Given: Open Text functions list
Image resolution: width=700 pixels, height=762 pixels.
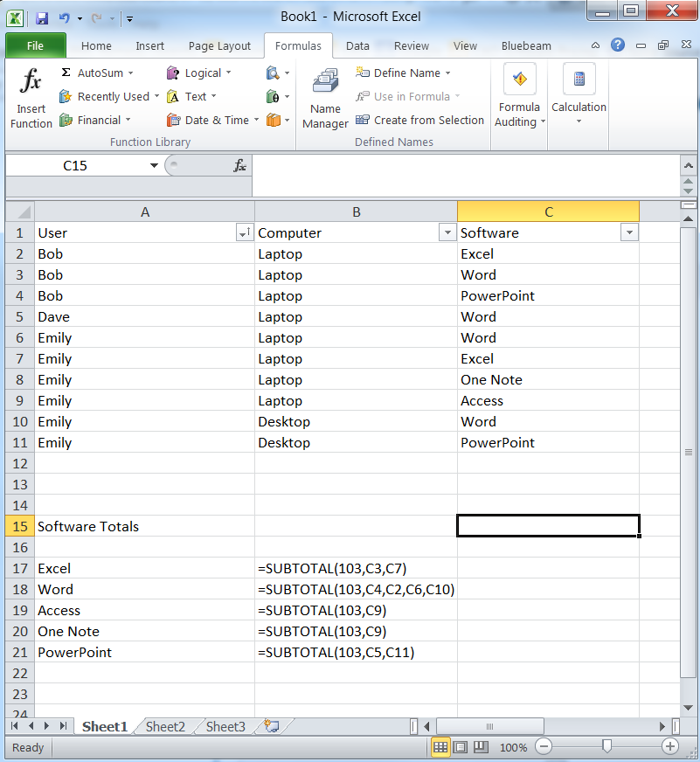Looking at the screenshot, I should pyautogui.click(x=191, y=96).
